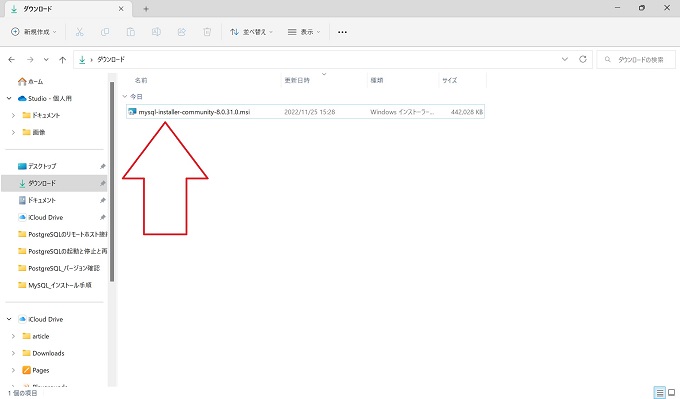The width and height of the screenshot is (680, 399).
Task: Select the ダウンロード window tab
Action: [67, 9]
